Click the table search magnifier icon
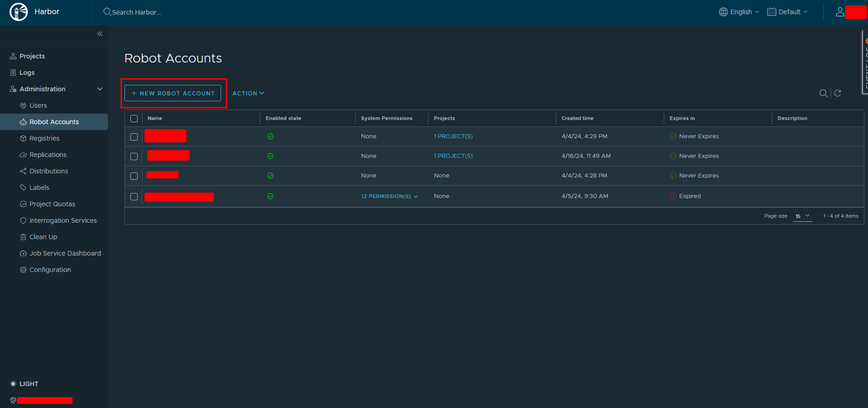Image resolution: width=868 pixels, height=408 pixels. 823,93
